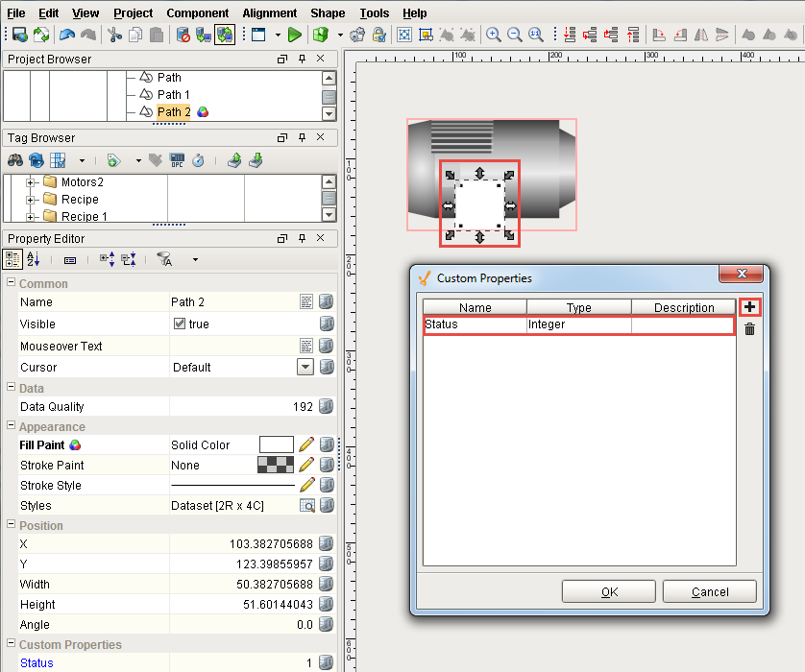Viewport: 805px width, 672px height.
Task: Export tags using the export icon
Action: 234,160
